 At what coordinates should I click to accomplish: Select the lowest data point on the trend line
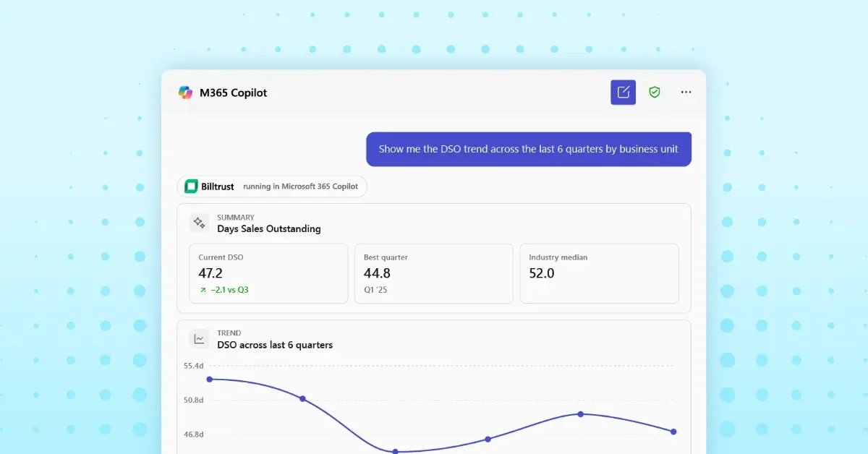tap(395, 451)
